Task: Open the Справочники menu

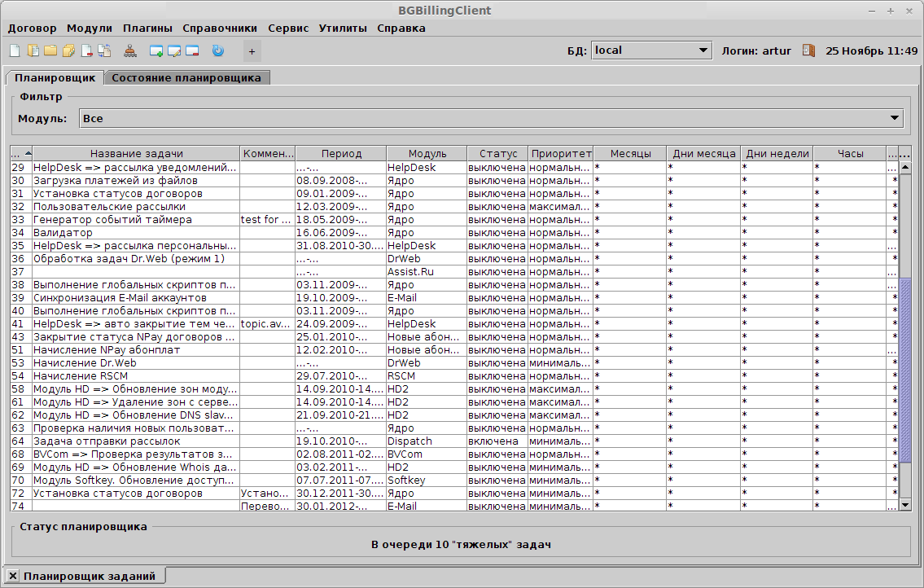Action: coord(221,27)
